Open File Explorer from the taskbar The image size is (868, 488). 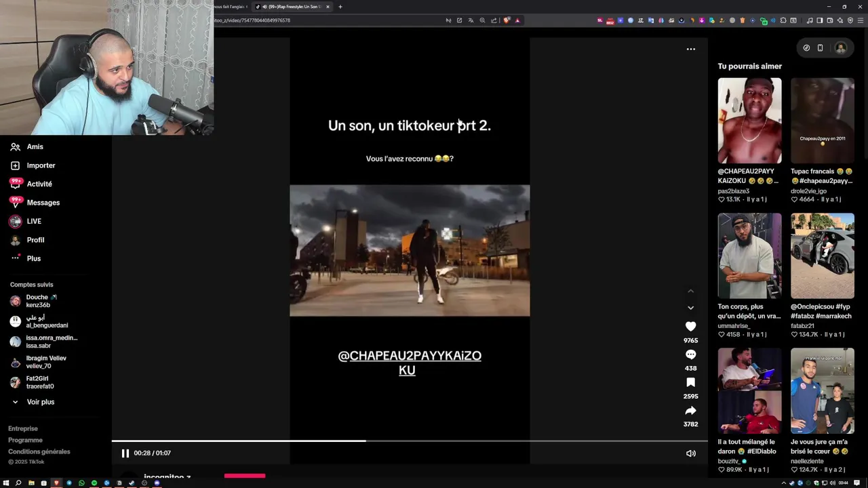pos(31,483)
